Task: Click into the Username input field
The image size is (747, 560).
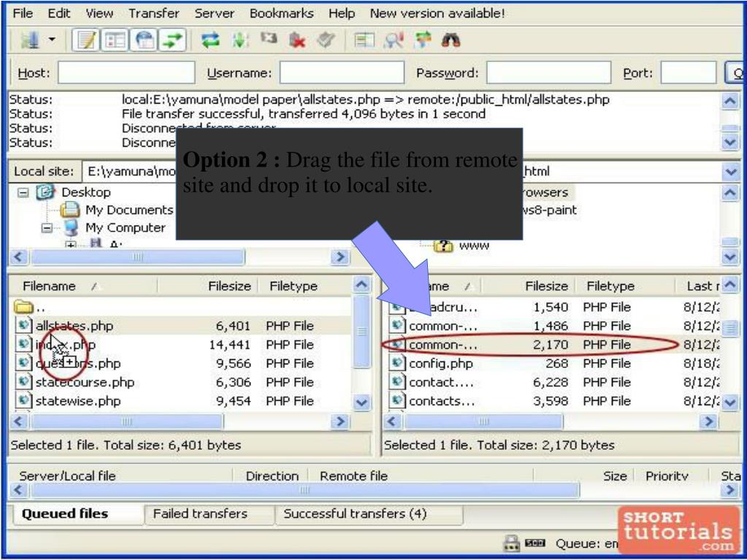Action: (342, 73)
